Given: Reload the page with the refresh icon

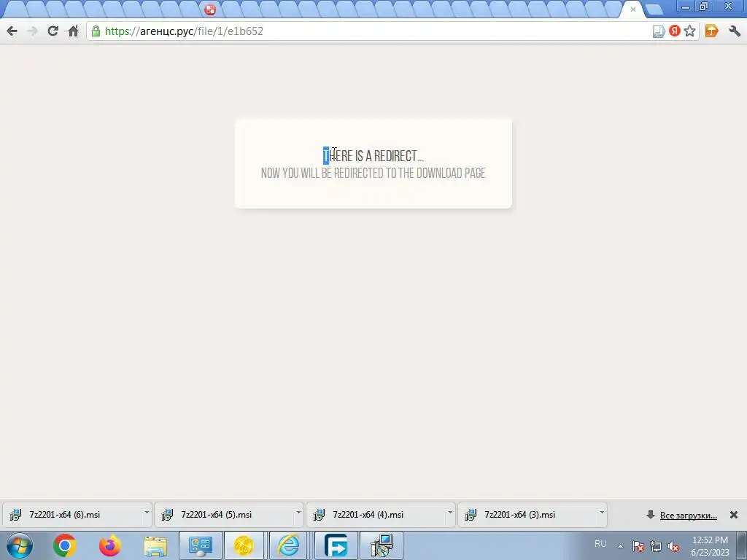Looking at the screenshot, I should (x=53, y=31).
